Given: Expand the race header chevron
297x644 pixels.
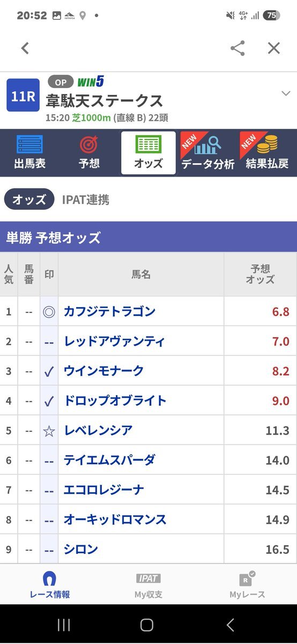Looking at the screenshot, I should [x=285, y=93].
